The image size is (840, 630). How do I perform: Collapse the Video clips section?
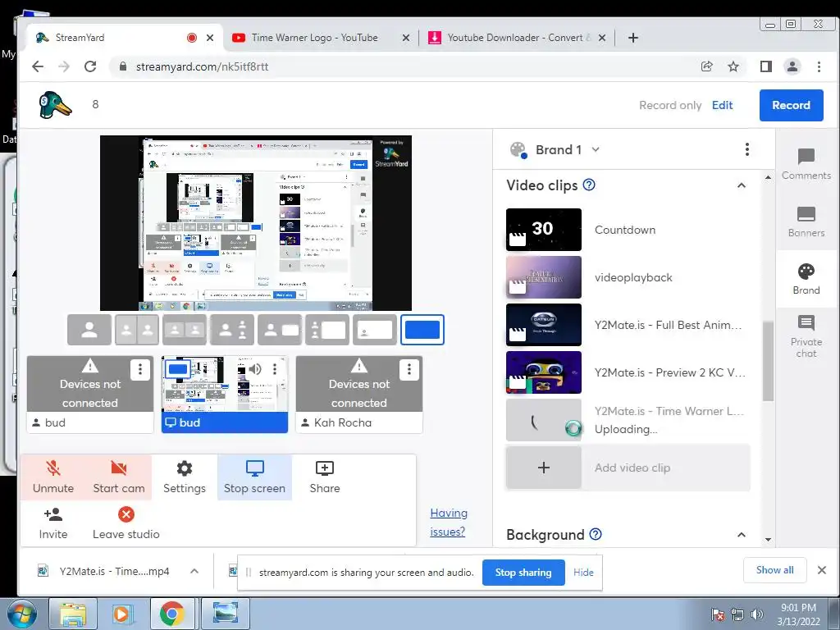click(x=742, y=185)
